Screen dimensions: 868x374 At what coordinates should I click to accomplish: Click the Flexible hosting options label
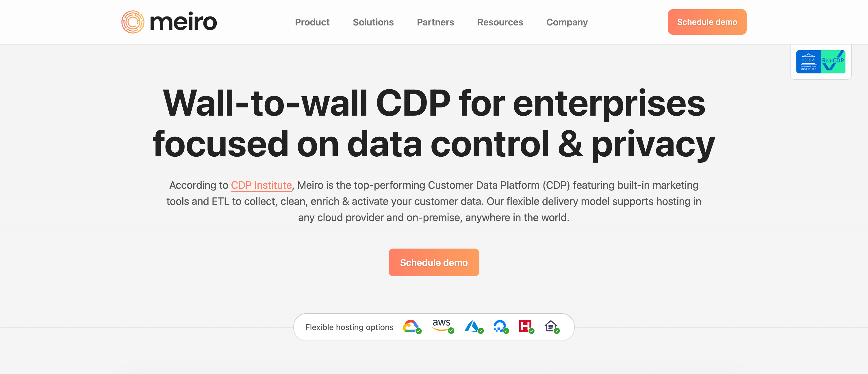(349, 327)
